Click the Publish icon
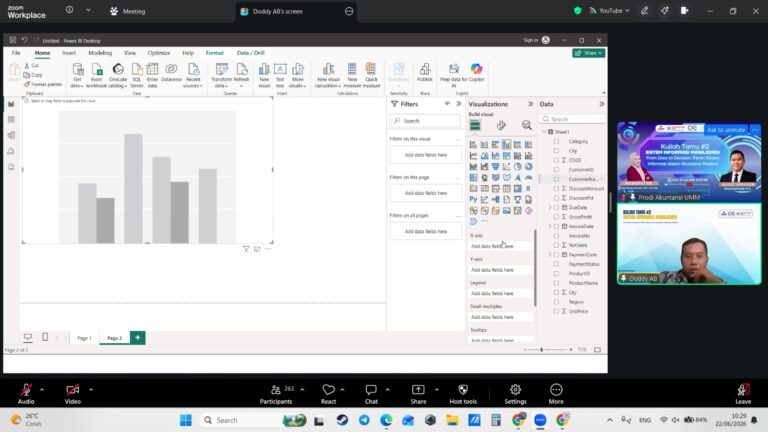The height and width of the screenshot is (432, 768). point(425,72)
